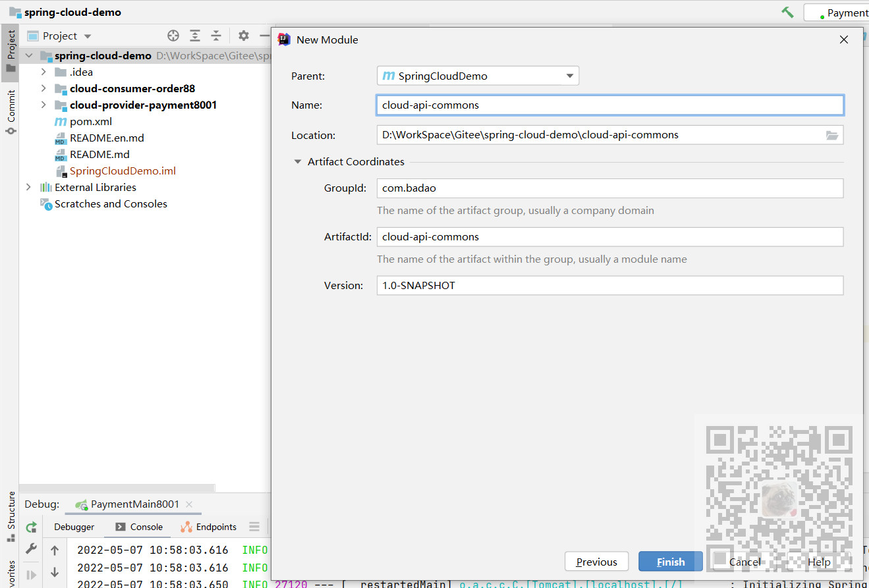The width and height of the screenshot is (869, 588).
Task: Expand External Libraries node
Action: pyautogui.click(x=28, y=188)
